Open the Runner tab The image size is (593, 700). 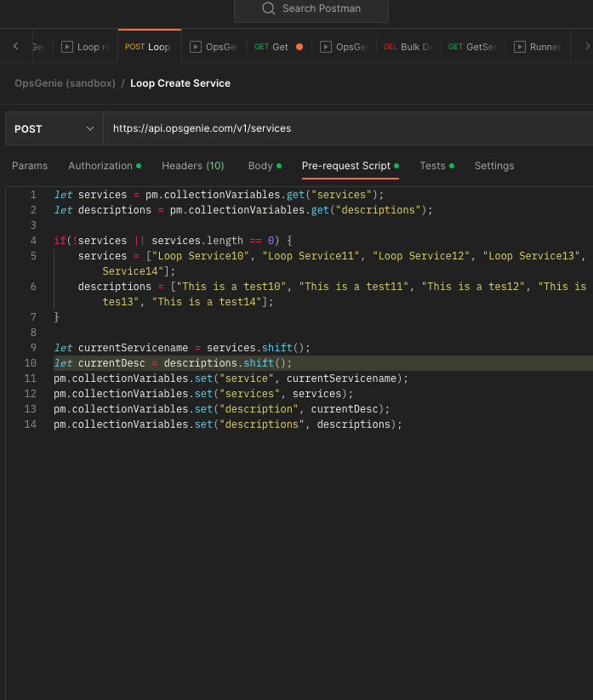point(538,47)
